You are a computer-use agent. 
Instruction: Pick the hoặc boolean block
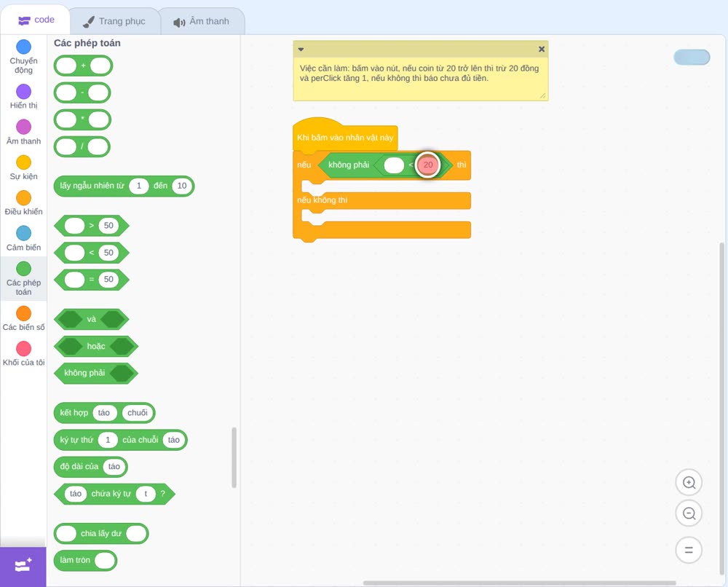pos(96,347)
